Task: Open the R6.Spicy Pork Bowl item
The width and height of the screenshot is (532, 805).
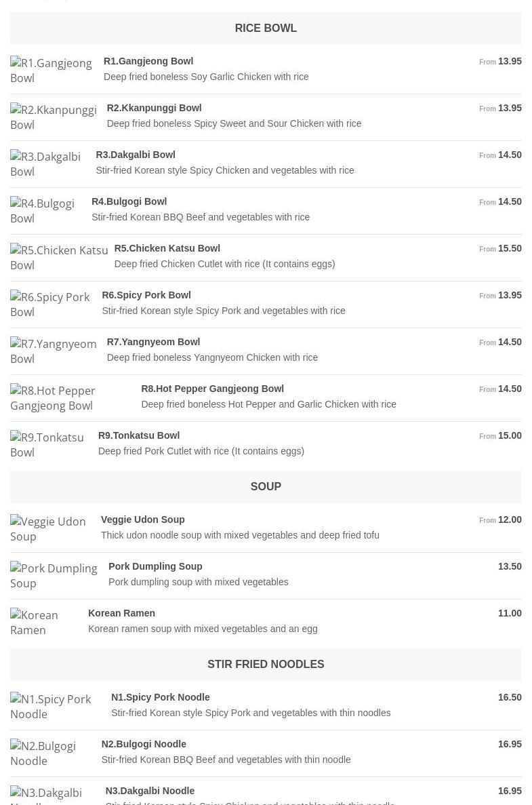Action: click(x=146, y=295)
